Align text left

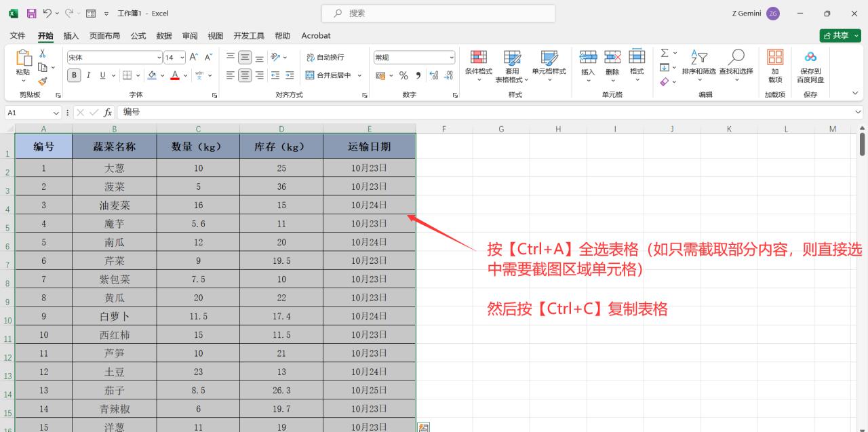click(x=231, y=75)
